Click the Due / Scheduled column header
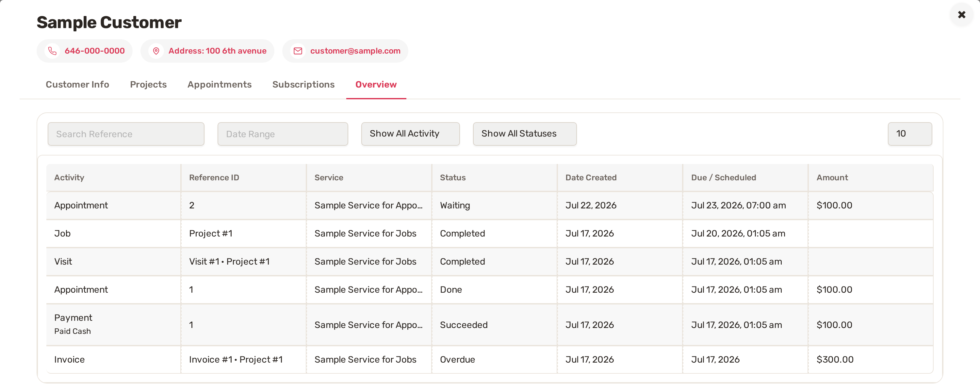The width and height of the screenshot is (980, 392). [x=746, y=178]
